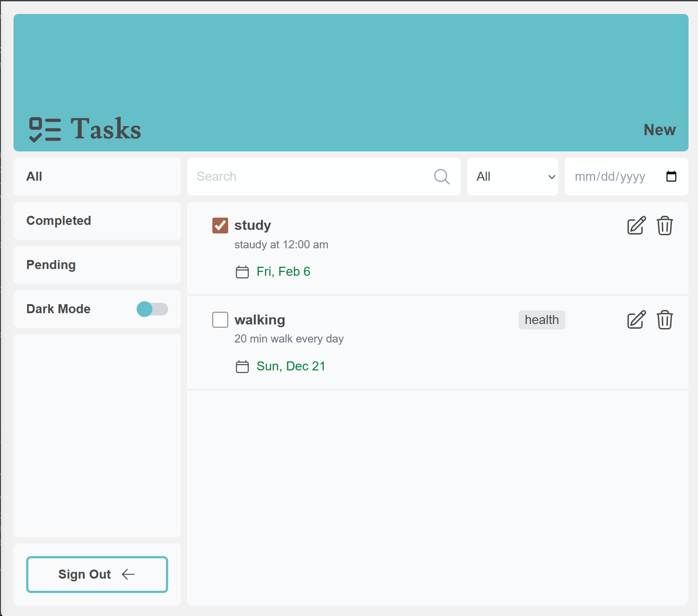Image resolution: width=698 pixels, height=616 pixels.
Task: Focus the Search text field
Action: [311, 177]
